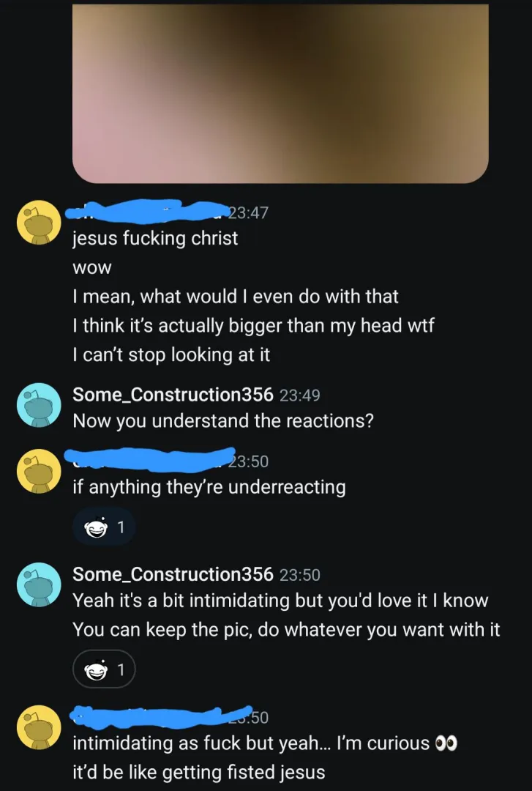
Task: Click the eyes emoji after "I'm curious"
Action: 446,743
